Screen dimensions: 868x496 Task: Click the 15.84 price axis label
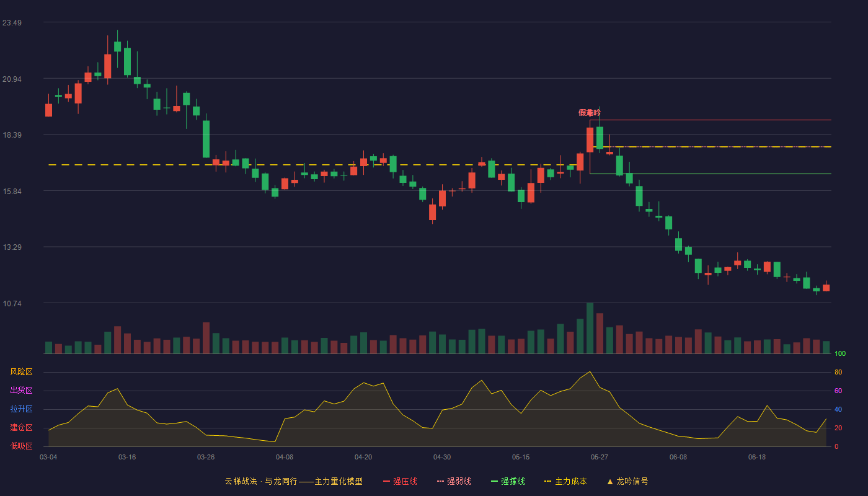coord(12,192)
